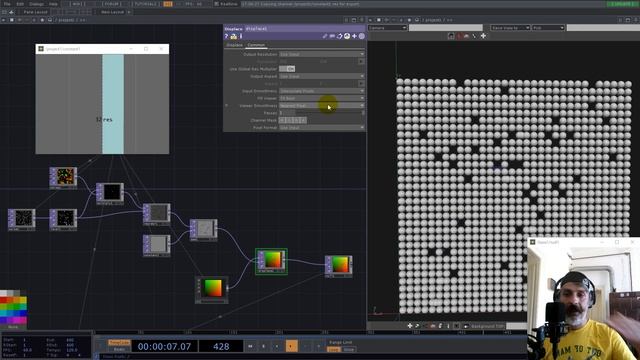640x360 pixels.
Task: Click the pencil comment icon in parameter header
Action: coord(325,36)
